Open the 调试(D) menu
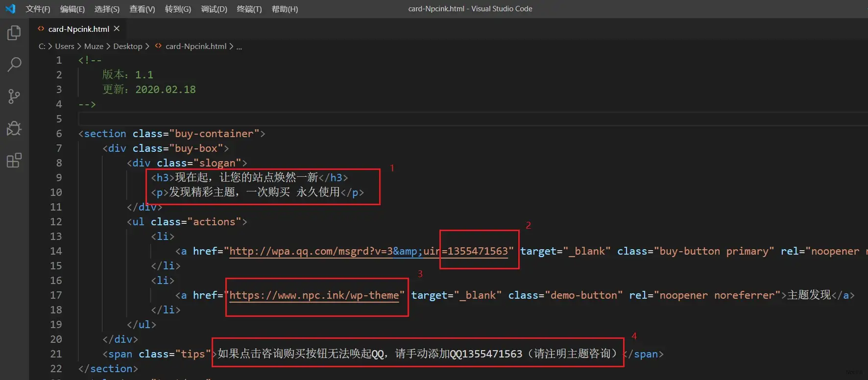 click(x=214, y=9)
